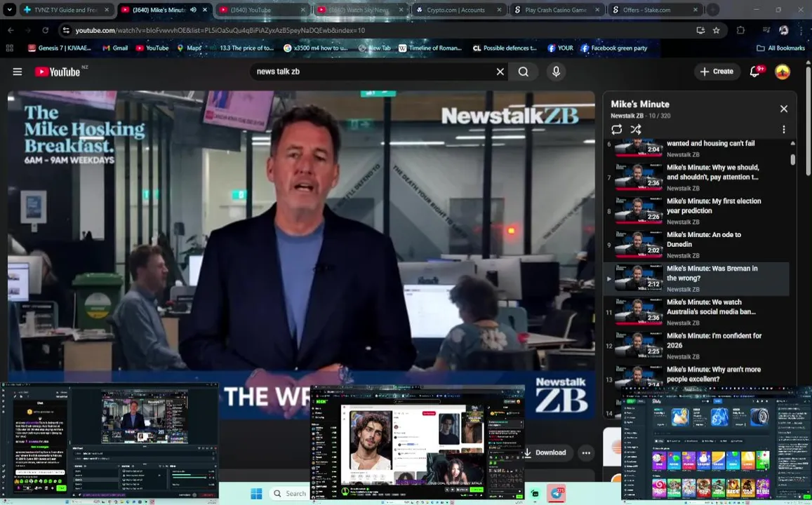This screenshot has height=505, width=812.
Task: Switch to Play Crash Casino Game tab
Action: [556, 9]
